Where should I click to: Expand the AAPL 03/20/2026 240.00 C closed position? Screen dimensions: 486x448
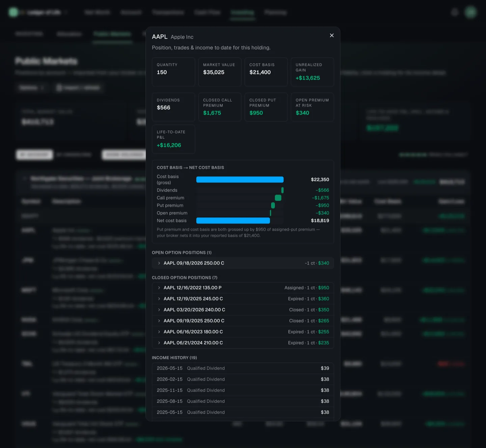point(243,310)
